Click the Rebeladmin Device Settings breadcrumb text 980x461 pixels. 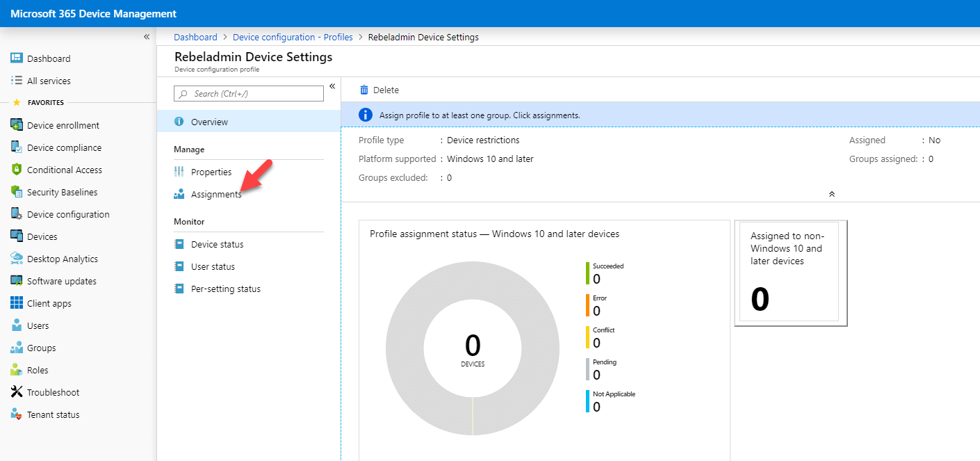click(423, 37)
